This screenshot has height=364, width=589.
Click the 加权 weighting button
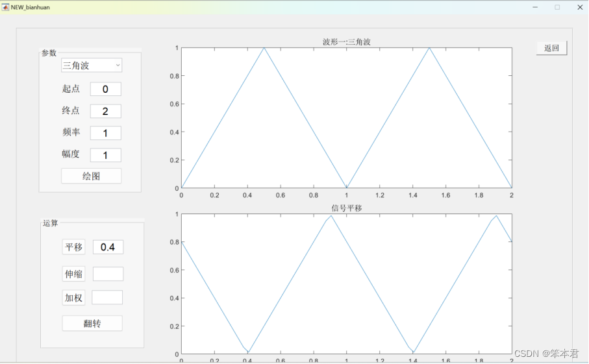point(73,298)
